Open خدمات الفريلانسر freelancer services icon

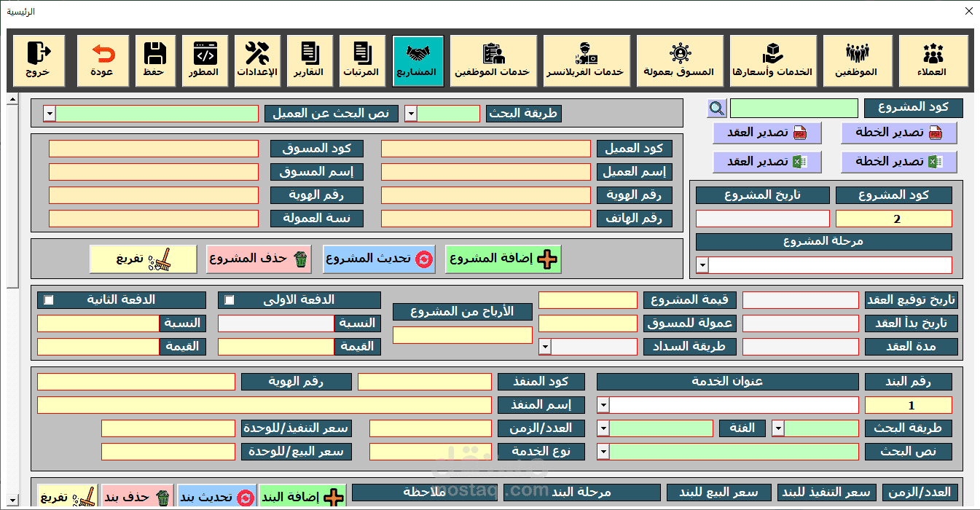coord(587,60)
